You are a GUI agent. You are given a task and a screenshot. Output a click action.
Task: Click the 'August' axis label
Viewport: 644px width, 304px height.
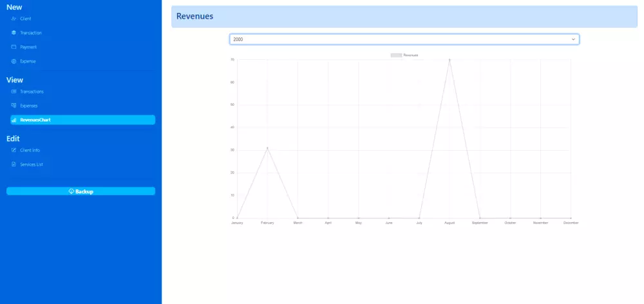450,223
